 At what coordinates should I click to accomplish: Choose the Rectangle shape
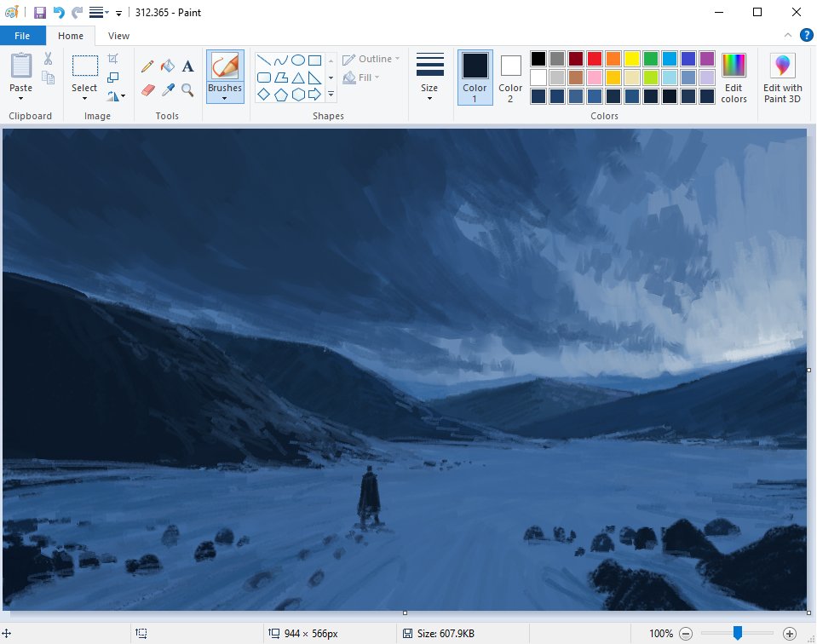(x=314, y=60)
